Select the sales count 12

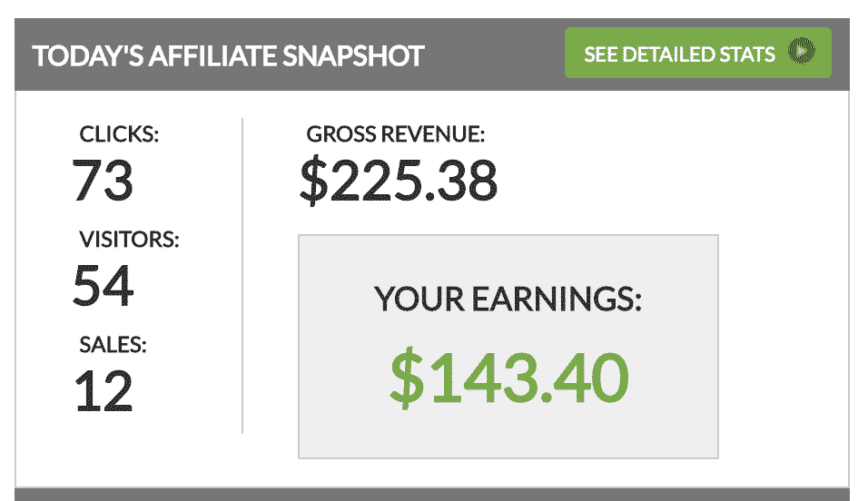click(104, 391)
